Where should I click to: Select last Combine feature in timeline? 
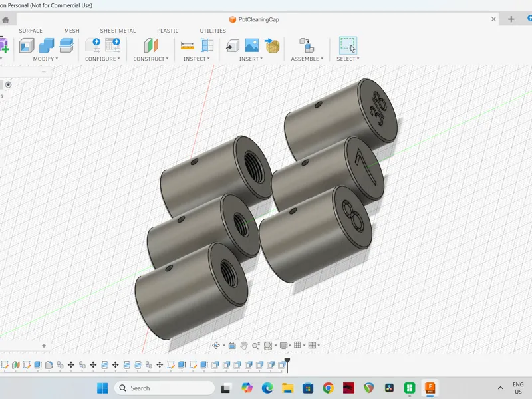(281, 365)
